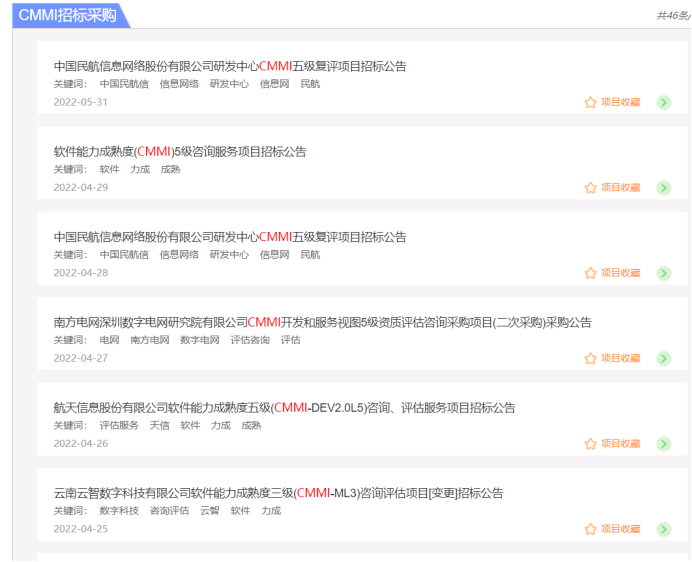Open green arrow for 2022-05-31 tender
Viewport: 692px width, 562px height.
tap(664, 102)
